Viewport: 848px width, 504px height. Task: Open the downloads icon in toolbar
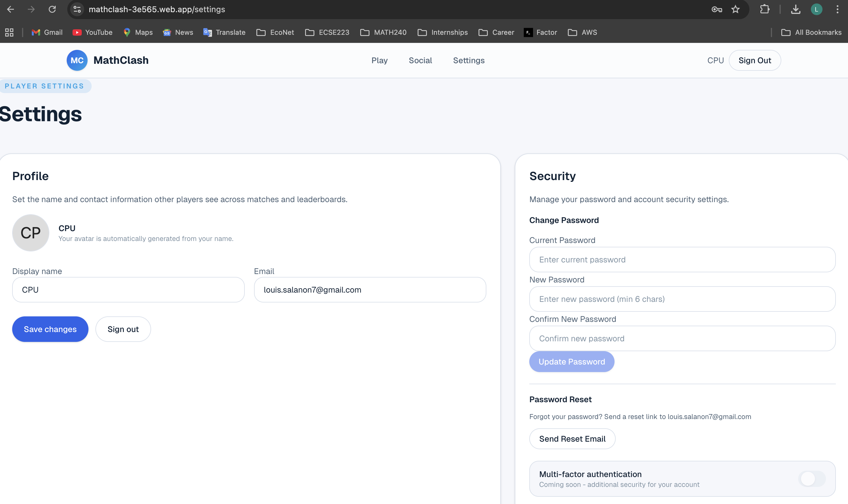coord(795,9)
